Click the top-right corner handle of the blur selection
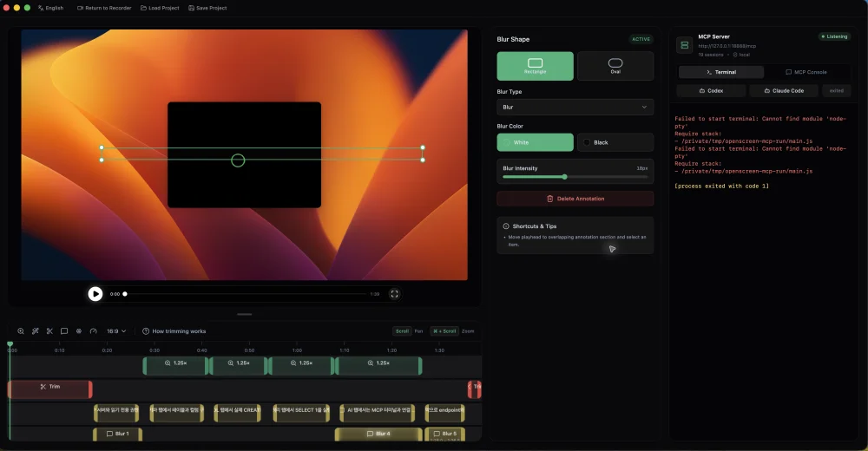The width and height of the screenshot is (868, 451). [x=423, y=147]
